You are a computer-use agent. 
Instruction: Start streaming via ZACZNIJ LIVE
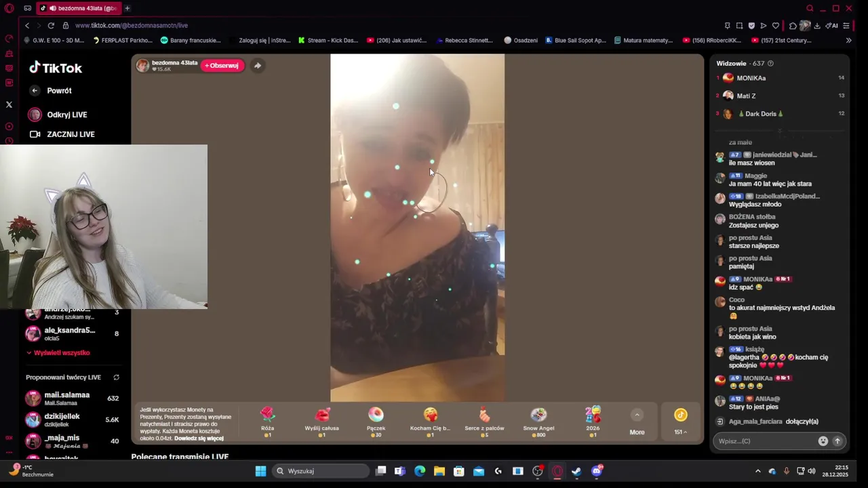62,134
